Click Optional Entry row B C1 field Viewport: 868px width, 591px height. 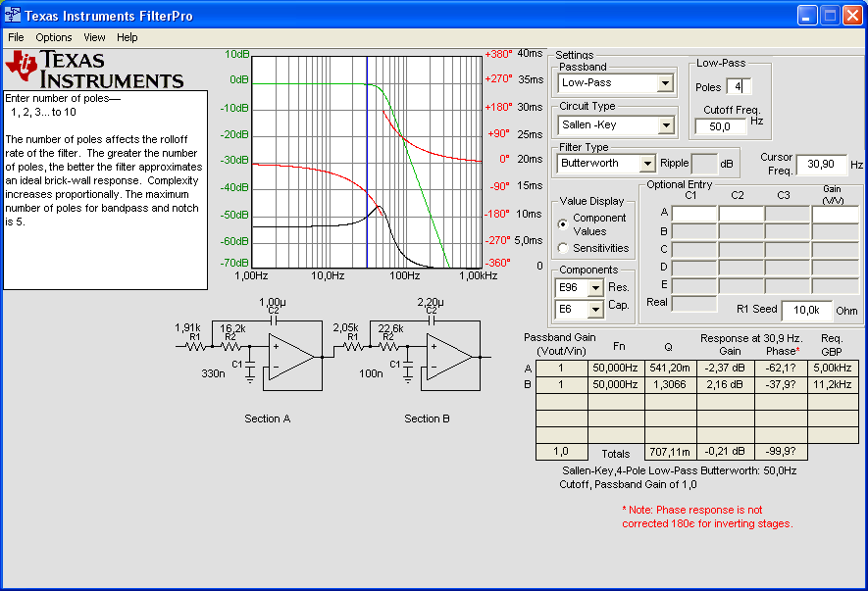click(x=694, y=231)
